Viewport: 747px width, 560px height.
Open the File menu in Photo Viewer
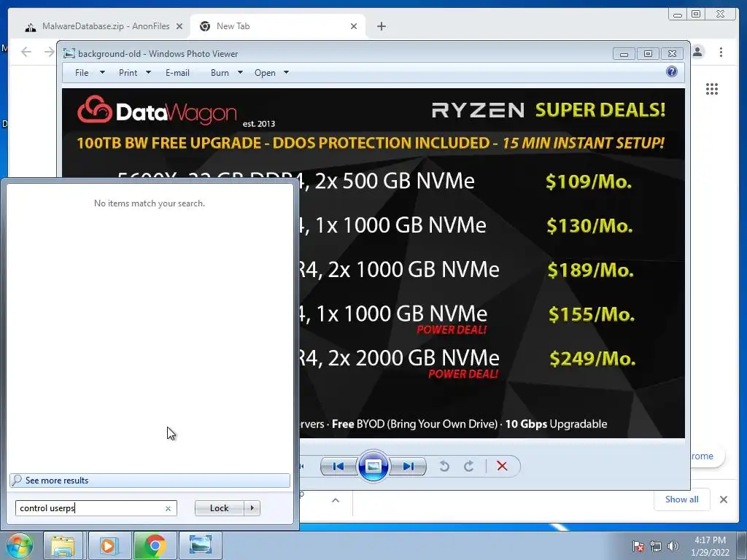click(82, 73)
